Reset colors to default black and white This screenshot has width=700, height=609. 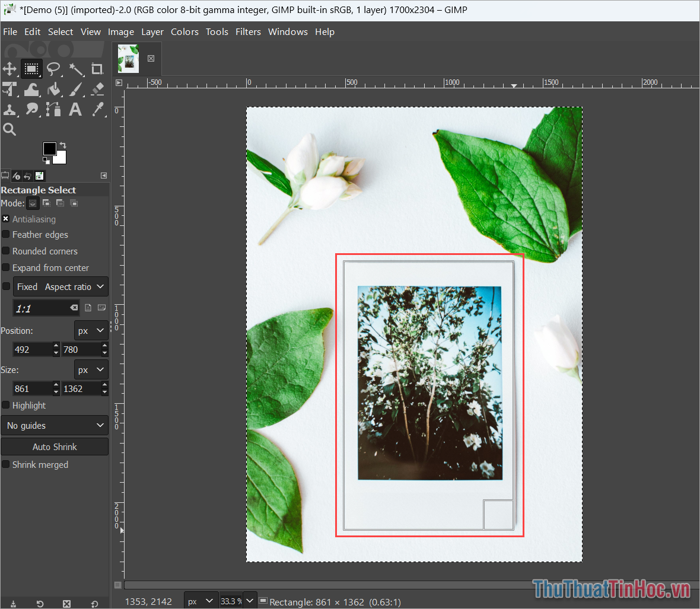tap(46, 161)
